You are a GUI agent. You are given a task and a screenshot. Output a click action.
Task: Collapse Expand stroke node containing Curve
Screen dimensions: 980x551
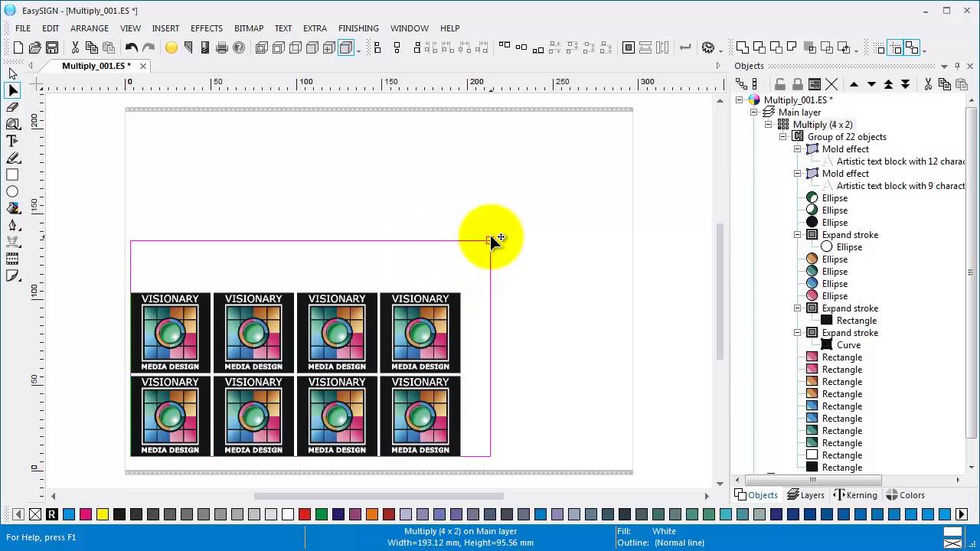click(x=798, y=333)
